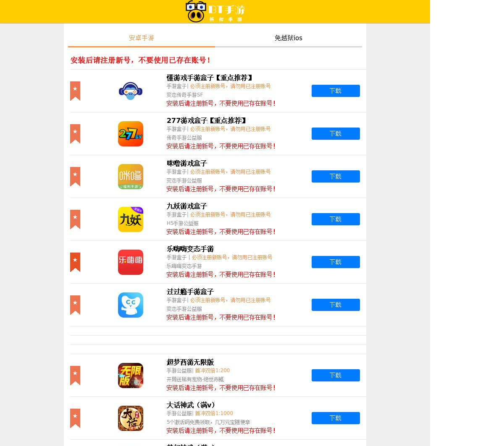504x446 pixels.
Task: Open title 过过瘾手游盒子
Action: 190,292
